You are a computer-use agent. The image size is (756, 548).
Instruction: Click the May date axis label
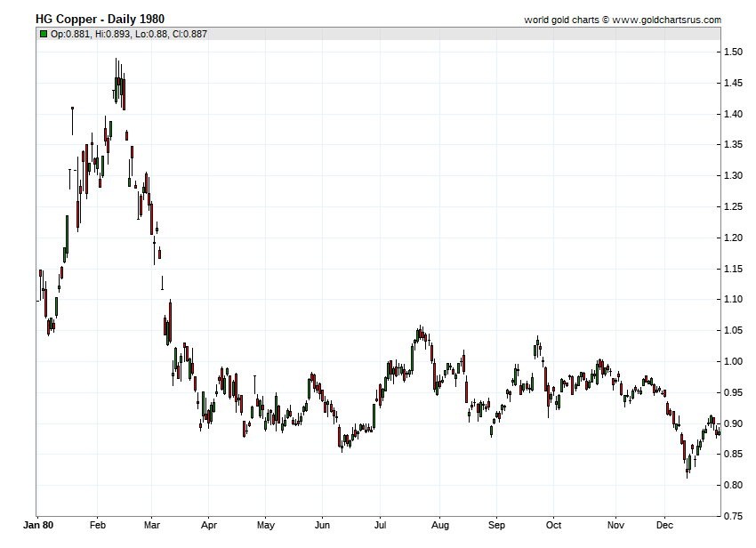pyautogui.click(x=266, y=526)
